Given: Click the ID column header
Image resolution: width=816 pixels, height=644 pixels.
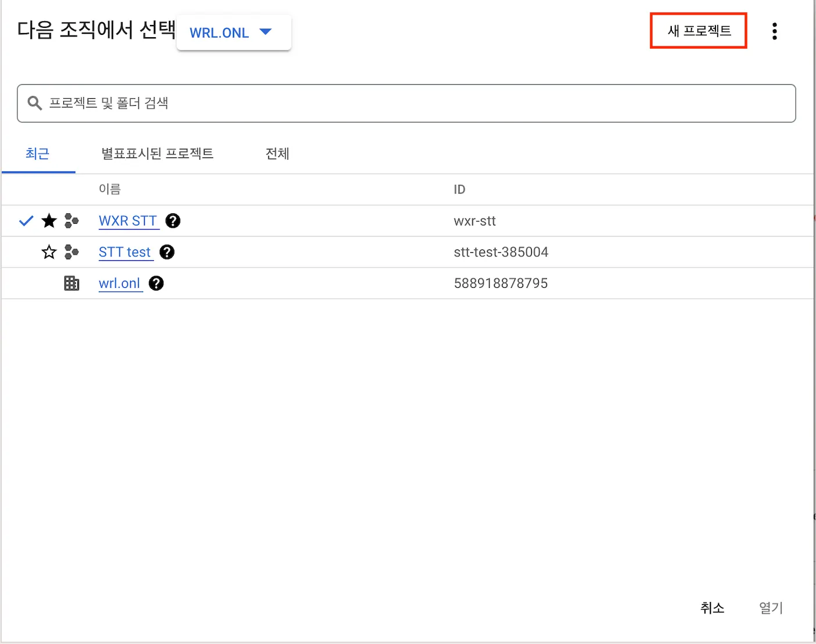Looking at the screenshot, I should [459, 189].
